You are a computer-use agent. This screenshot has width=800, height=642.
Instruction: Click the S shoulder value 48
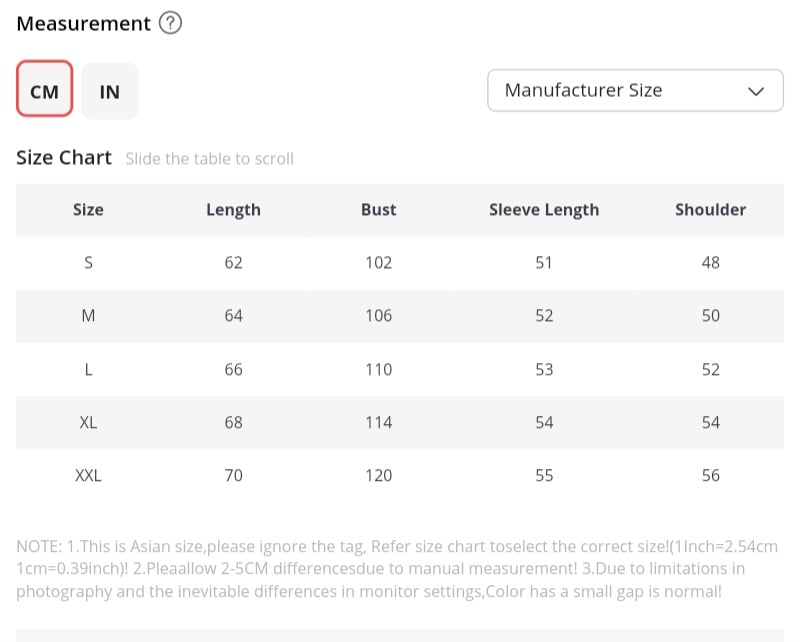click(710, 263)
